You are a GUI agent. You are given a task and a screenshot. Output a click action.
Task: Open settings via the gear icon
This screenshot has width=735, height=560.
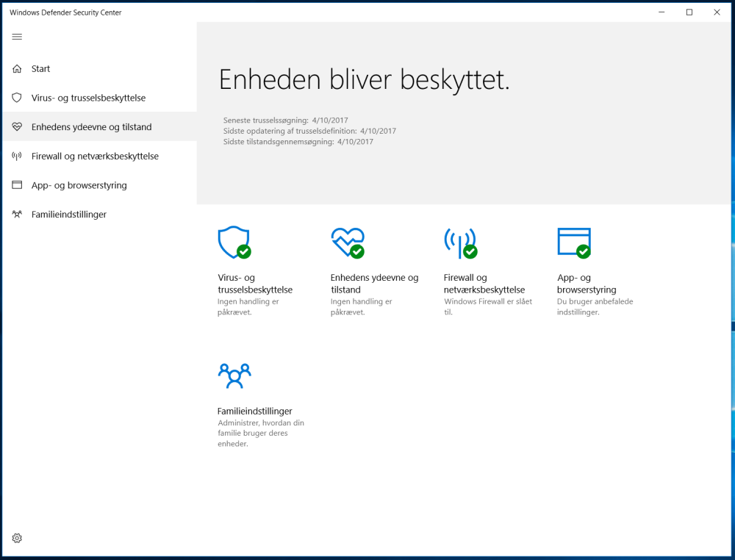coord(17,538)
